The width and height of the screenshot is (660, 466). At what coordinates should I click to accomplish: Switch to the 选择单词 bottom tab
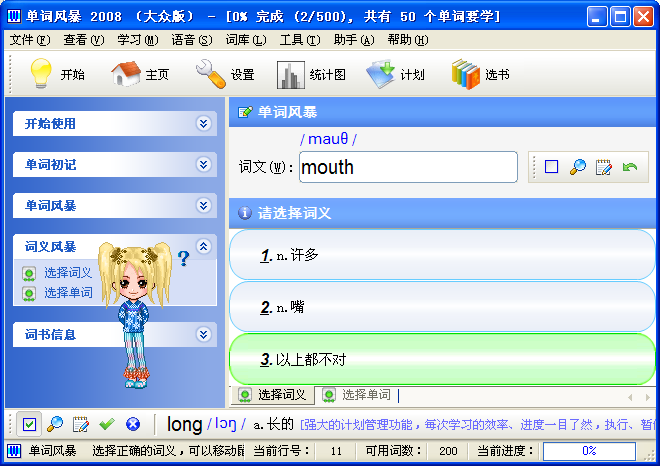(x=364, y=395)
